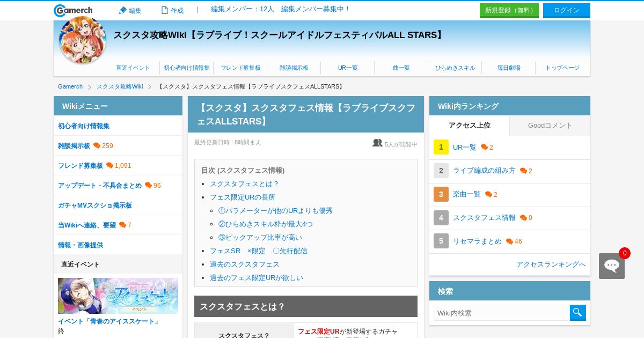Screen dimensions: 644x338
Task: Open 直近イベント nav menu item
Action: click(133, 68)
